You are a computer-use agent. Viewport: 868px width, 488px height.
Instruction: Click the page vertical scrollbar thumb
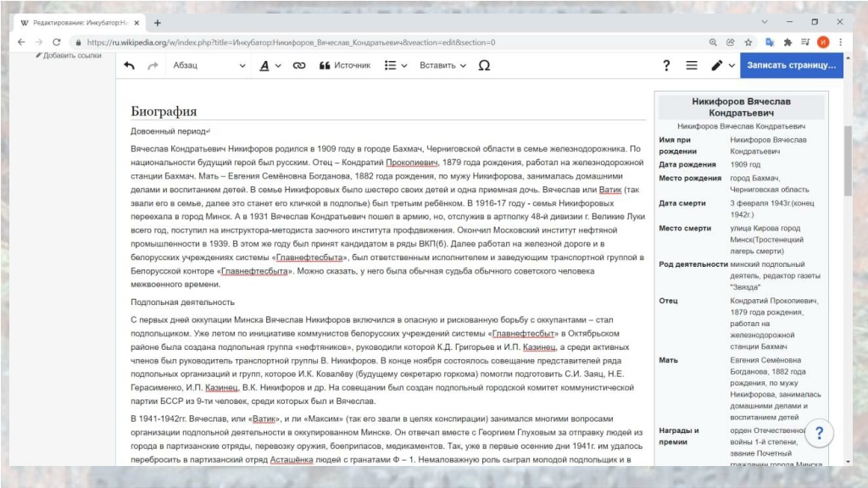click(848, 160)
